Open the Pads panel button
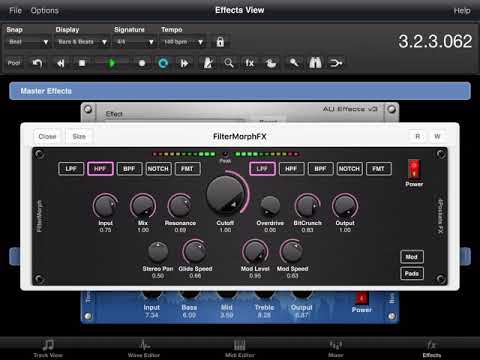The width and height of the screenshot is (480, 360). tap(412, 273)
